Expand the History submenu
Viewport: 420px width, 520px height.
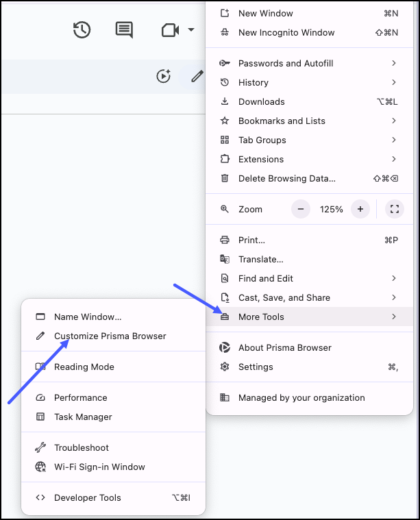point(394,82)
